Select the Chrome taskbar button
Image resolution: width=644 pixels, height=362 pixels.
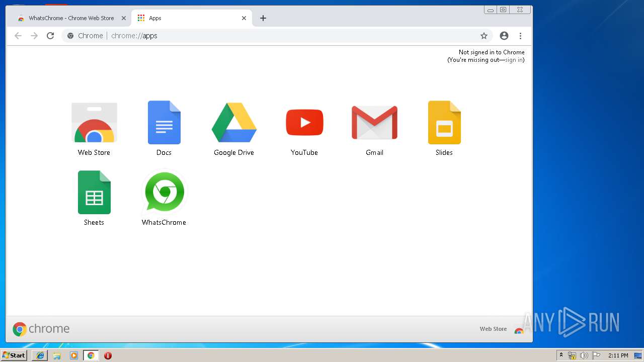point(91,355)
